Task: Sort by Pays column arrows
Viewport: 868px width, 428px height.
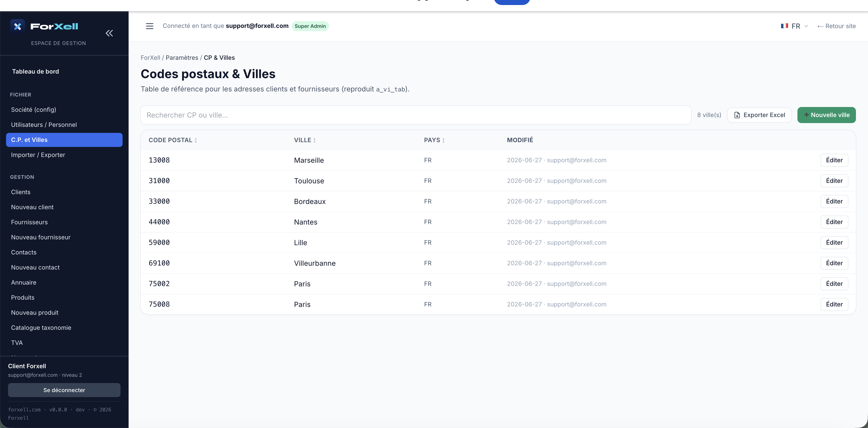Action: (x=444, y=140)
